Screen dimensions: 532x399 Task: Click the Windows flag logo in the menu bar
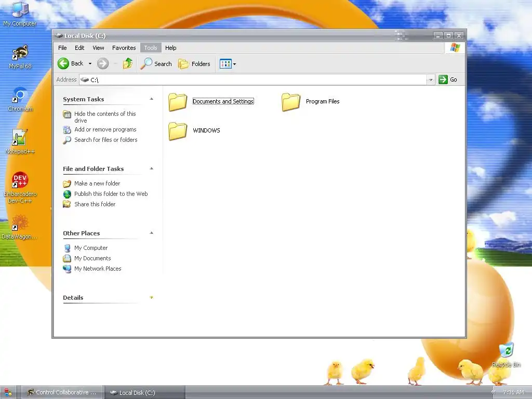coord(455,48)
